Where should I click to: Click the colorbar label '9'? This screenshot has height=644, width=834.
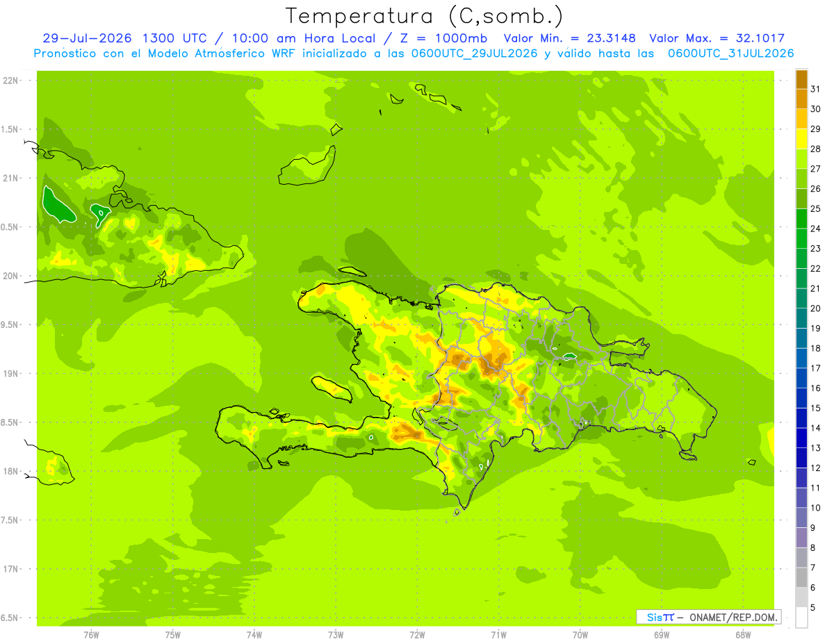813,528
